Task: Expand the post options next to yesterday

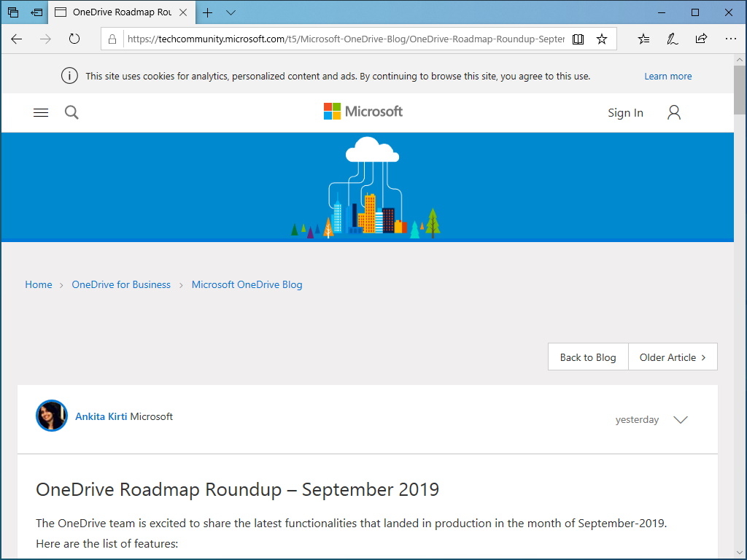Action: click(680, 419)
